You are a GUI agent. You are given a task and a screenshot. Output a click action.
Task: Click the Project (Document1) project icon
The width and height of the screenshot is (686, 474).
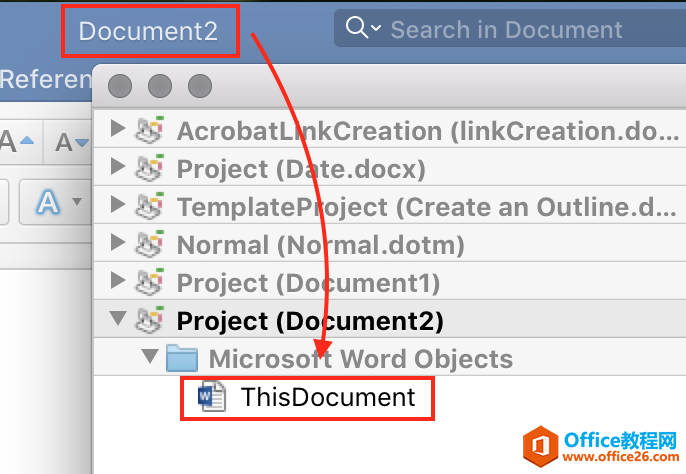click(x=150, y=283)
